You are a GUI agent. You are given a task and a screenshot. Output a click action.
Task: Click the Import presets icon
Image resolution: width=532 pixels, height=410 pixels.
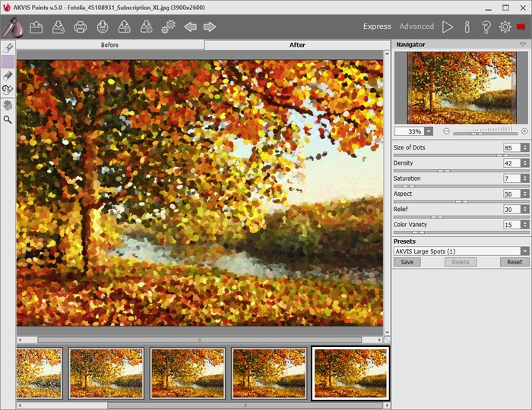[x=124, y=27]
